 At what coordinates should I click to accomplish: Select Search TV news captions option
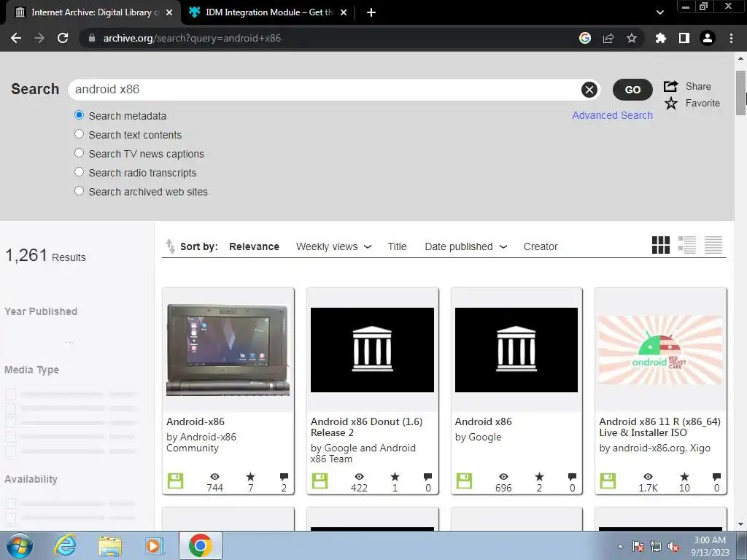coord(79,153)
